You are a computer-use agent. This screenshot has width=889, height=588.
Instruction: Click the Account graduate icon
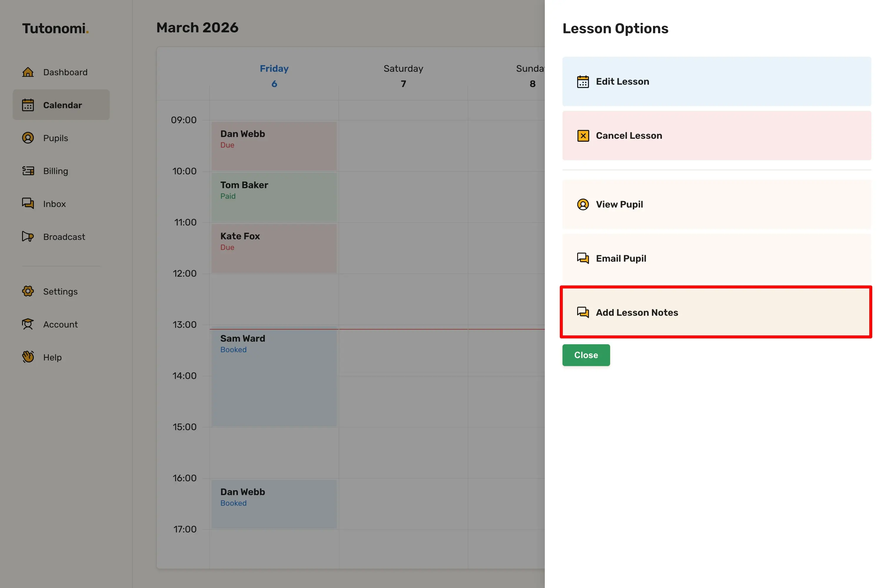pyautogui.click(x=28, y=324)
